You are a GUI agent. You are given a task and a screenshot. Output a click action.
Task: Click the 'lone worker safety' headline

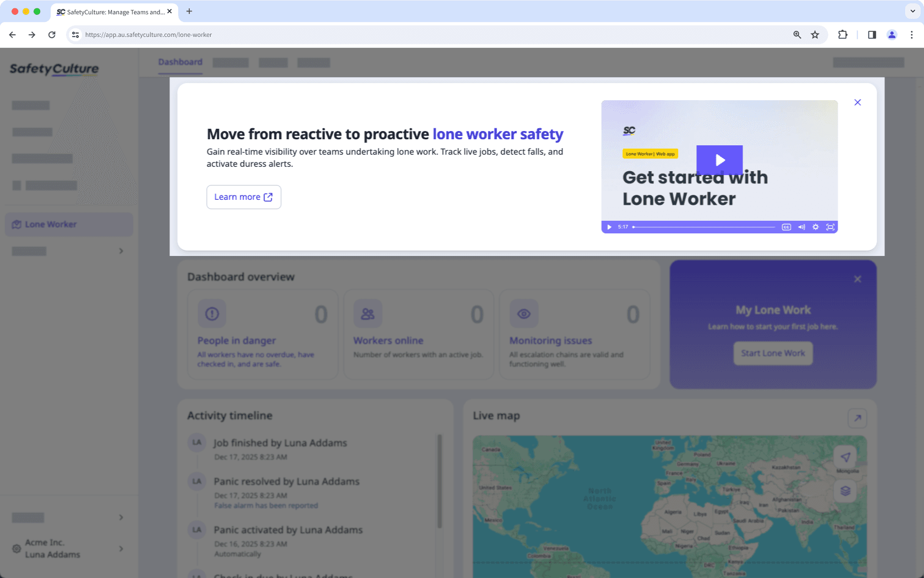pyautogui.click(x=498, y=134)
